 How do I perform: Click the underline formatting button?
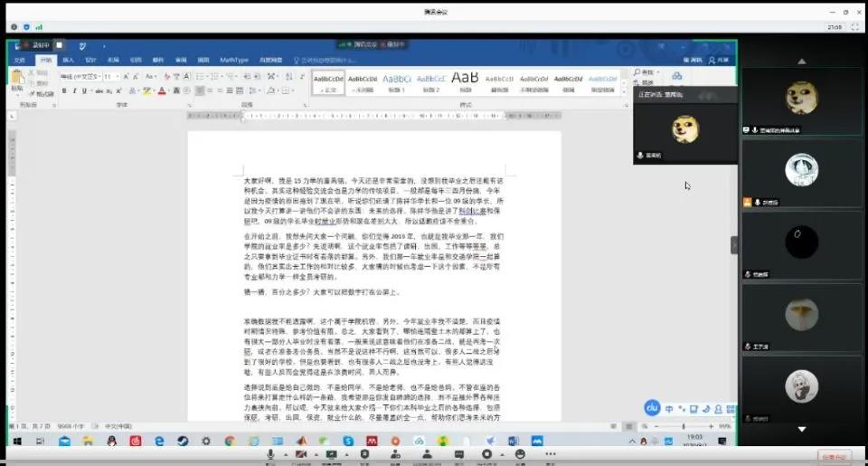[84, 90]
